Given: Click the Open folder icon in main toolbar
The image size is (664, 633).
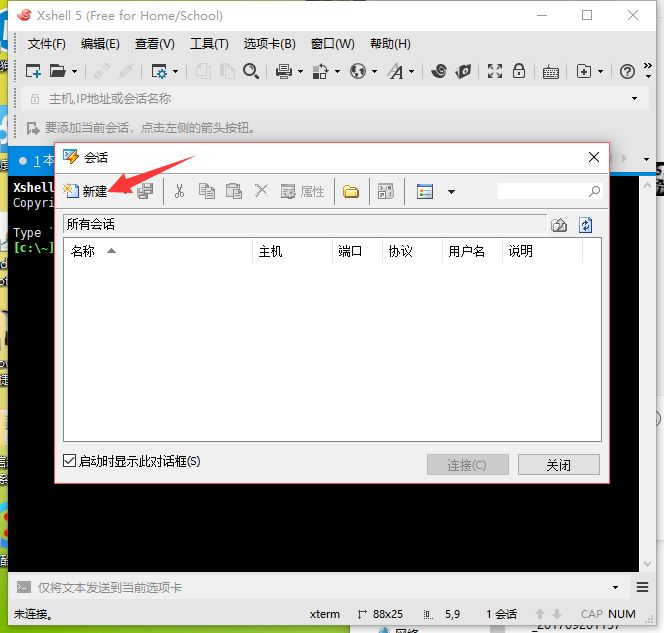Looking at the screenshot, I should (58, 71).
